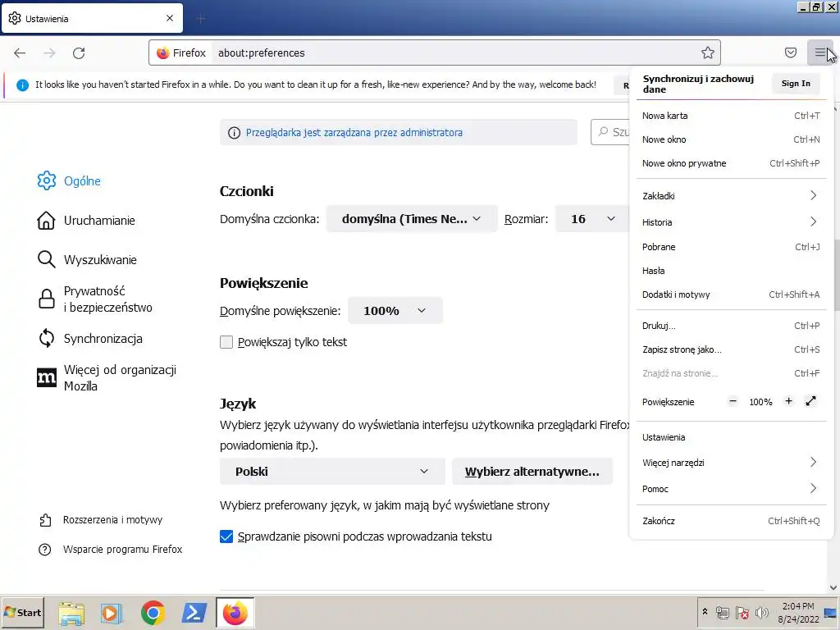Viewport: 840px width, 630px height.
Task: Open the Domyślna czcionka font dropdown
Action: point(412,218)
